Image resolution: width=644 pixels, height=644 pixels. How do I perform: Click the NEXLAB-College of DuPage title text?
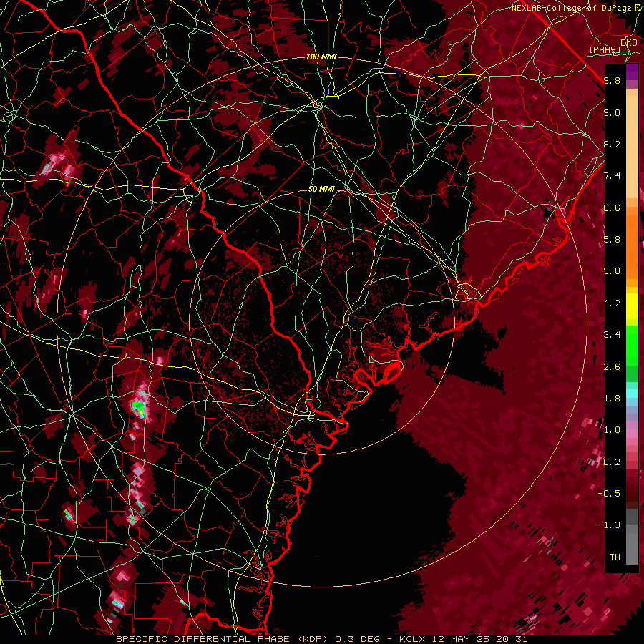point(571,8)
